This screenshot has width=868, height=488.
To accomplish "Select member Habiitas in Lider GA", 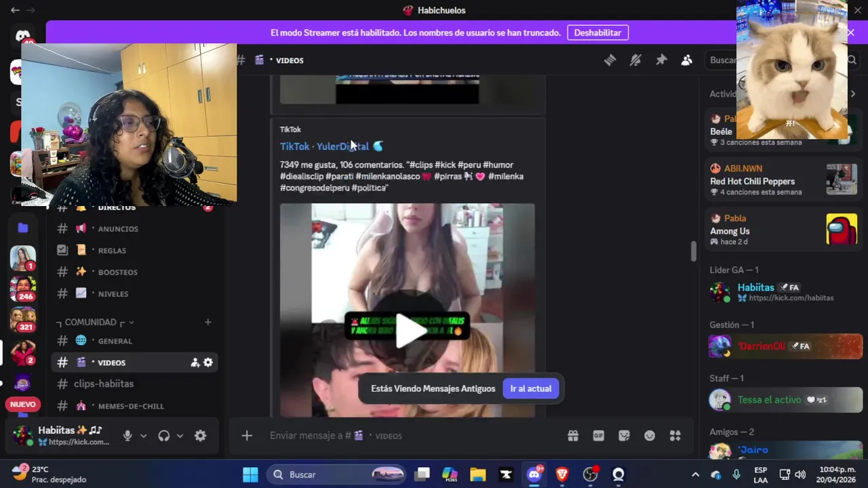I will click(783, 292).
